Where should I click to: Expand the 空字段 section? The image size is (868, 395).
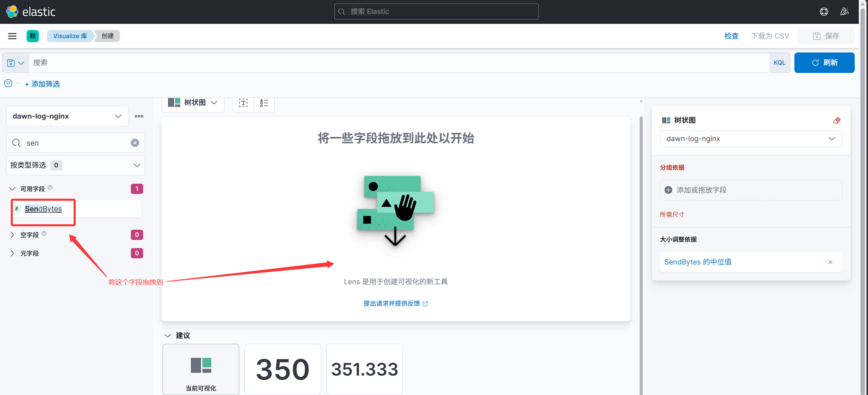point(12,235)
